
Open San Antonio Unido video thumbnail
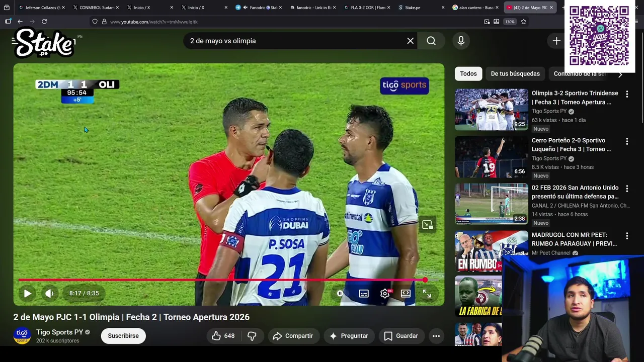492,204
